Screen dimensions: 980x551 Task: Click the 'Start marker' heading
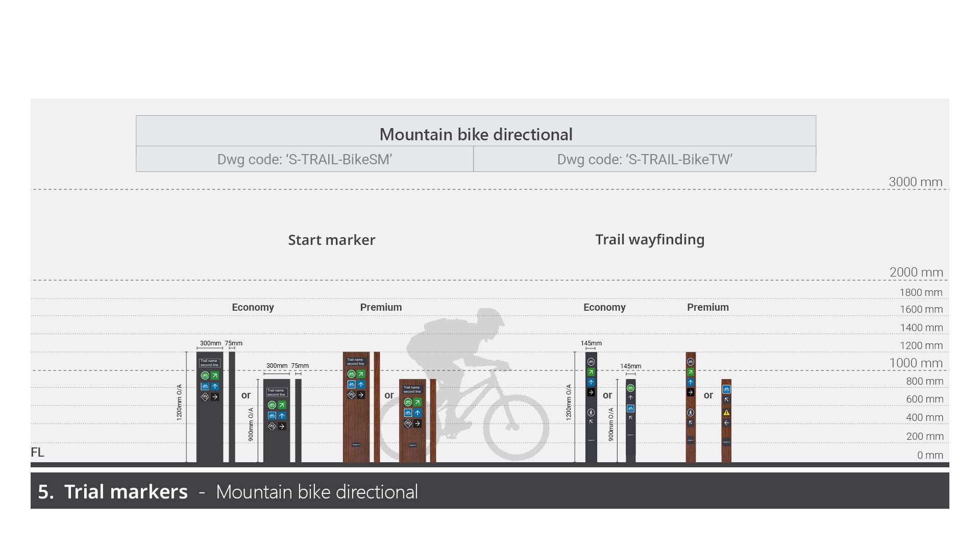[331, 240]
